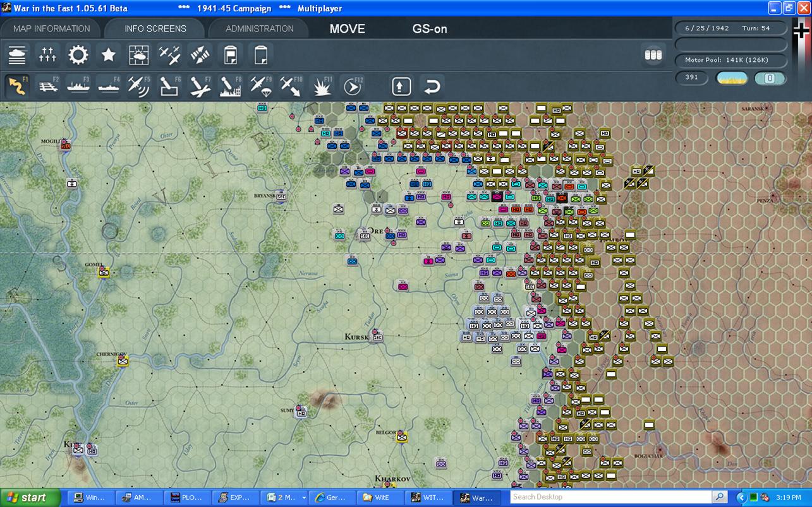
Task: Click the 391 admin points counter
Action: 691,78
